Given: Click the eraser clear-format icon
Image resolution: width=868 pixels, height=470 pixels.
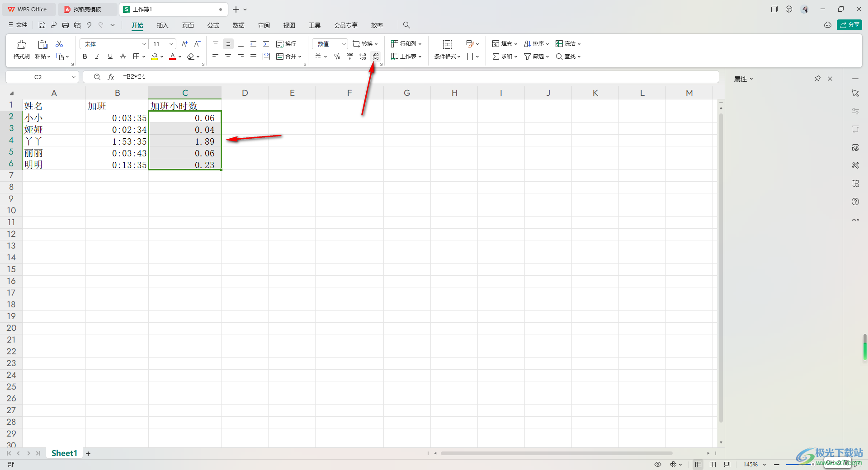Looking at the screenshot, I should coord(191,56).
